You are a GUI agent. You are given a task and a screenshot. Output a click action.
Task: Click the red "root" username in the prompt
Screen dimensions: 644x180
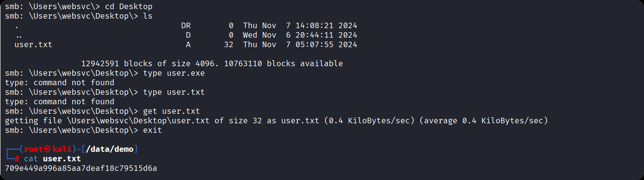click(x=33, y=149)
